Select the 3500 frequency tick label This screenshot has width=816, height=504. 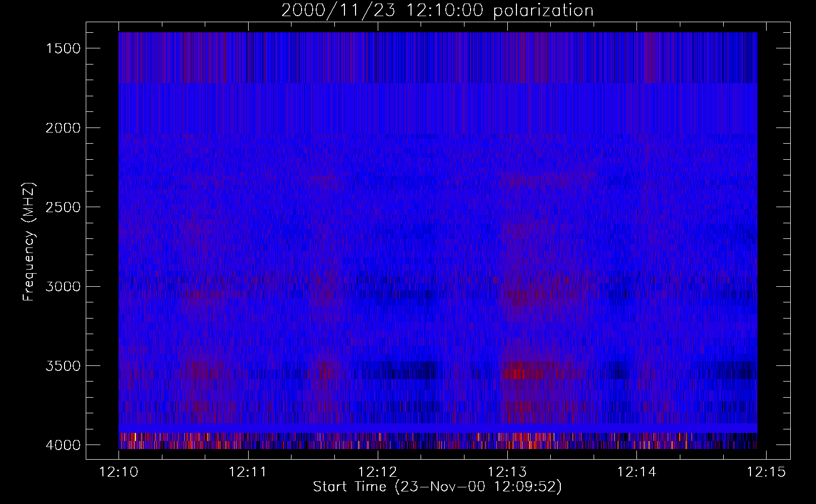click(63, 366)
